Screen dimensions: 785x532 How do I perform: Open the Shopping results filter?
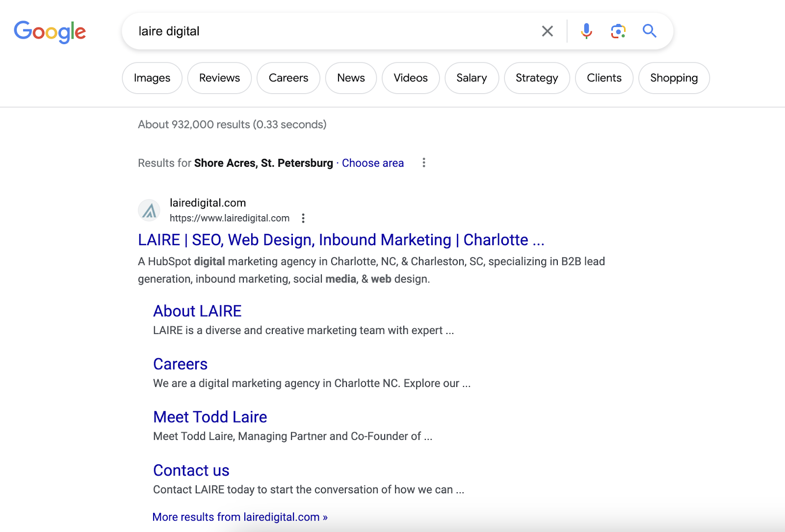[674, 77]
